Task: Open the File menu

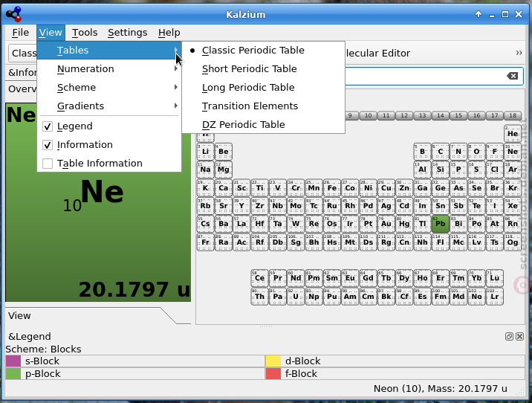Action: [20, 33]
